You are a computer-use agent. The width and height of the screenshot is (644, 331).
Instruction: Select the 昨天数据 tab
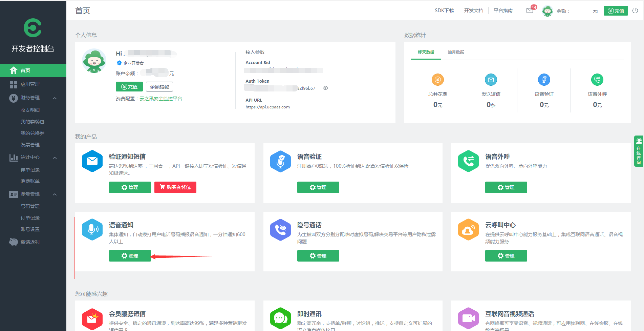pos(426,52)
